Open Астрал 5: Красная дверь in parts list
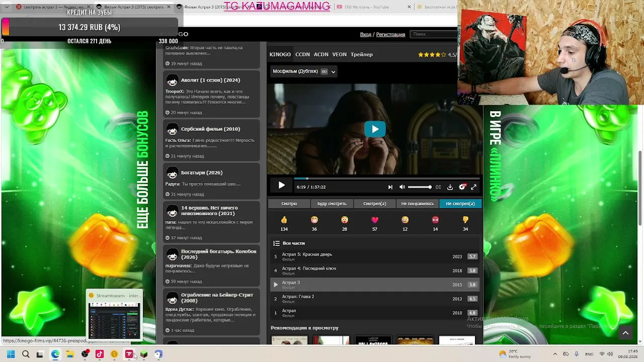 (x=375, y=256)
